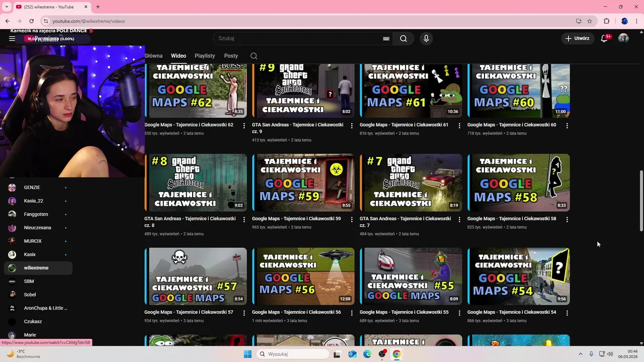Open the Nieuczesana subscription
The height and width of the screenshot is (362, 644).
(x=38, y=228)
